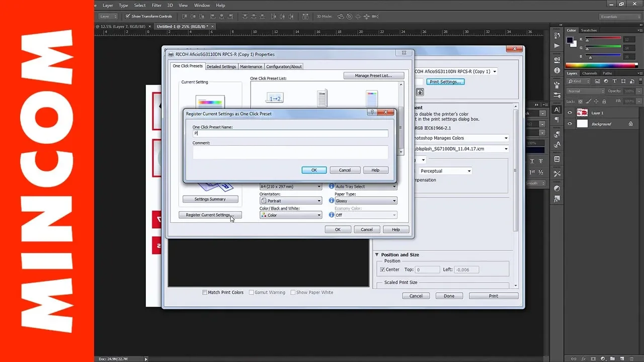This screenshot has width=644, height=362.
Task: Hide Layer 1 visibility eye
Action: (x=570, y=113)
